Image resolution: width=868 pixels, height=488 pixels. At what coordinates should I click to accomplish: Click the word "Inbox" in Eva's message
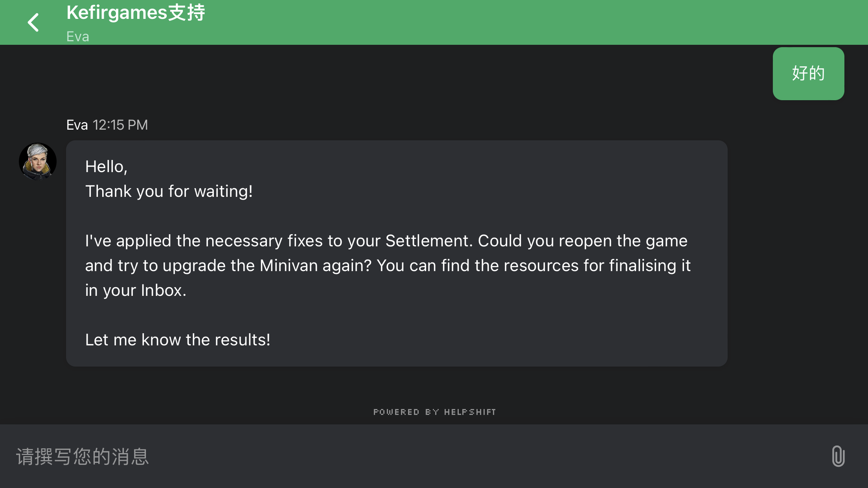[x=162, y=290]
